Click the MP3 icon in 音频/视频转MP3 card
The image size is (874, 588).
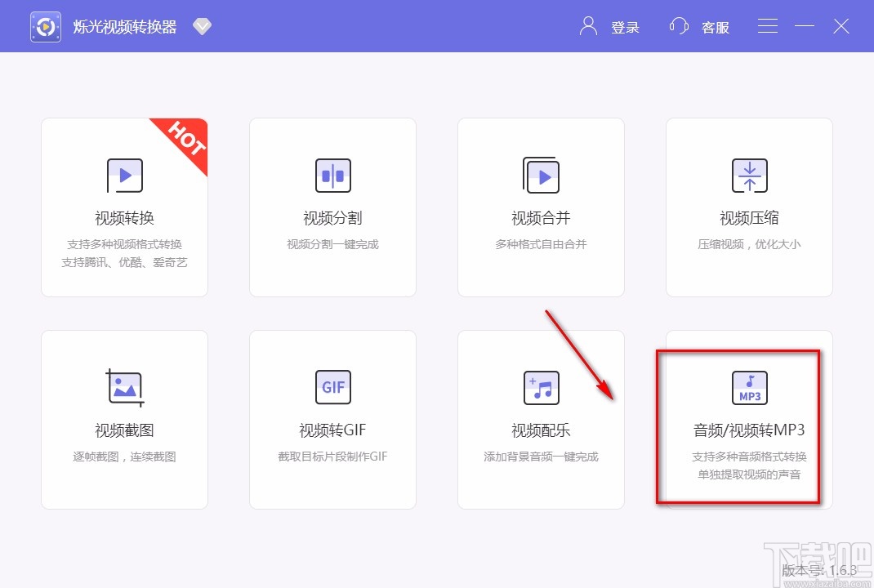(749, 387)
